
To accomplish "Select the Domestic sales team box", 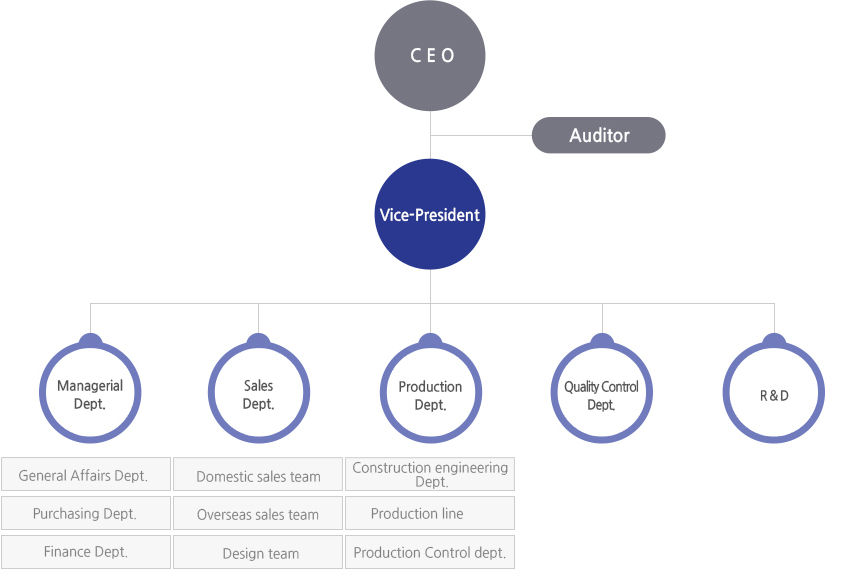I will [258, 474].
